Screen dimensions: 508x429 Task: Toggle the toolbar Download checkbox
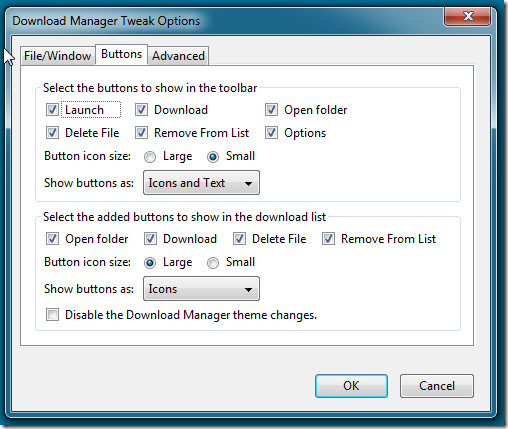coord(141,110)
